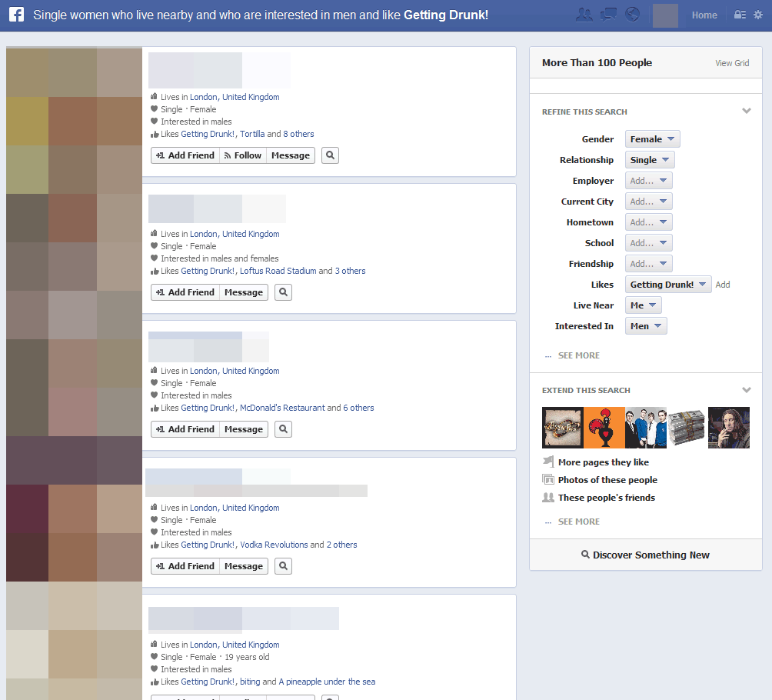
Task: Click search icon in Loftus Road Stadium row
Action: (283, 292)
